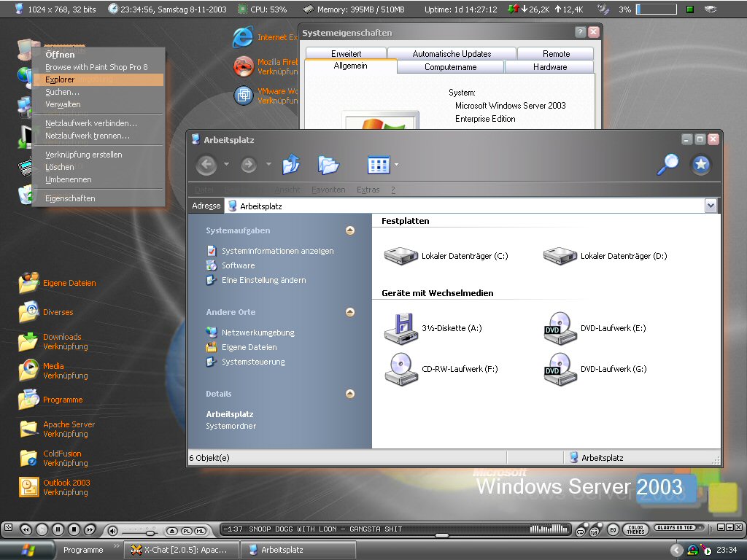Collapse the Andere Orte panel section
The width and height of the screenshot is (747, 560).
tap(350, 312)
